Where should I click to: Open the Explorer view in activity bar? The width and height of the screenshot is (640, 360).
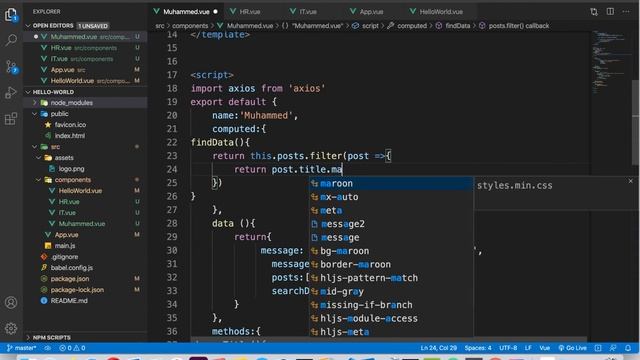click(x=11, y=15)
